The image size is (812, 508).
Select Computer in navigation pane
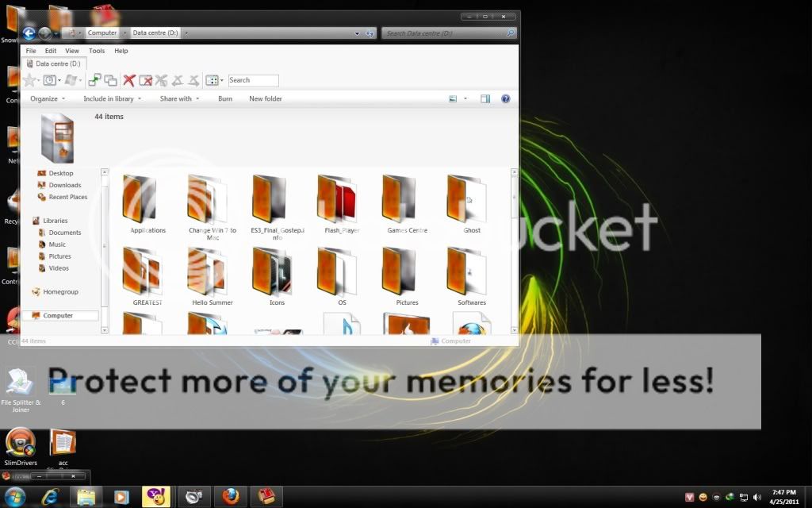click(x=60, y=315)
